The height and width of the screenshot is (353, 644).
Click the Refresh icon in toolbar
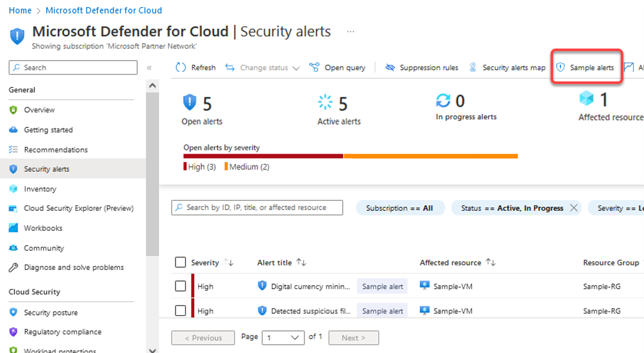[x=180, y=67]
